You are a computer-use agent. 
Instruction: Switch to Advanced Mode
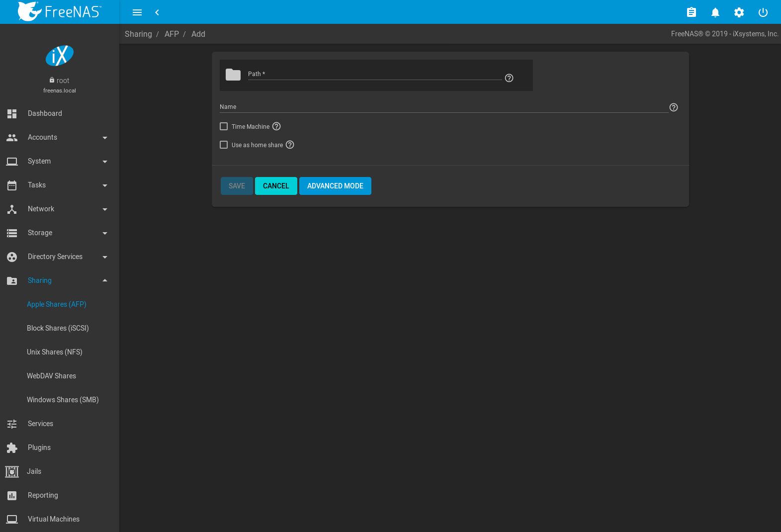click(335, 186)
